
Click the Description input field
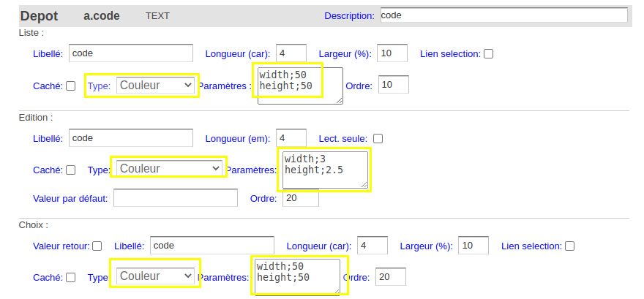coord(504,15)
